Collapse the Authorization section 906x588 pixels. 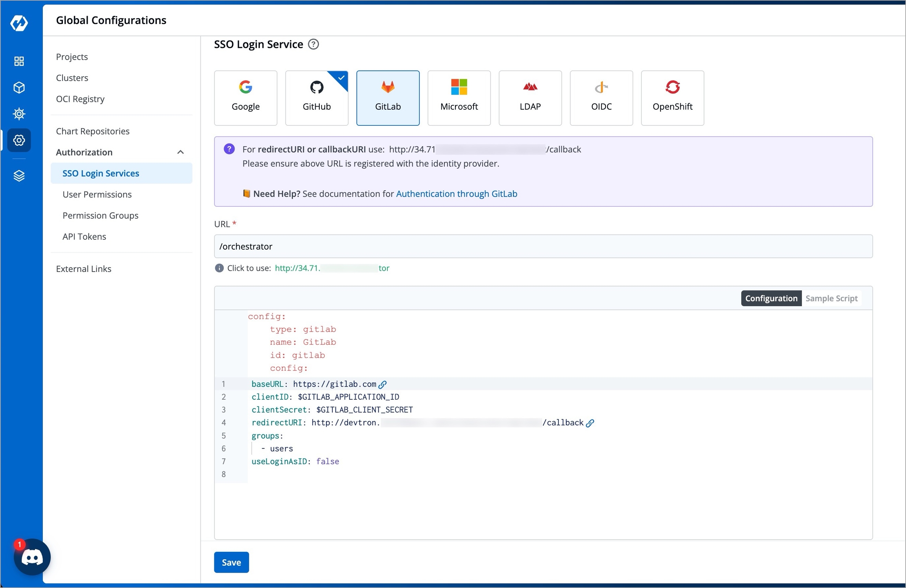[x=180, y=152]
